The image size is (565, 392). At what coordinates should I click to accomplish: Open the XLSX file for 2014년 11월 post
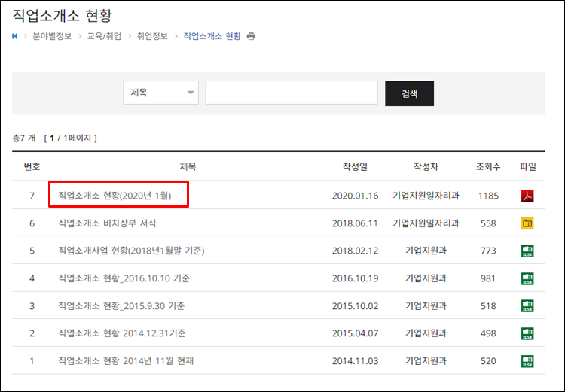pos(527,361)
